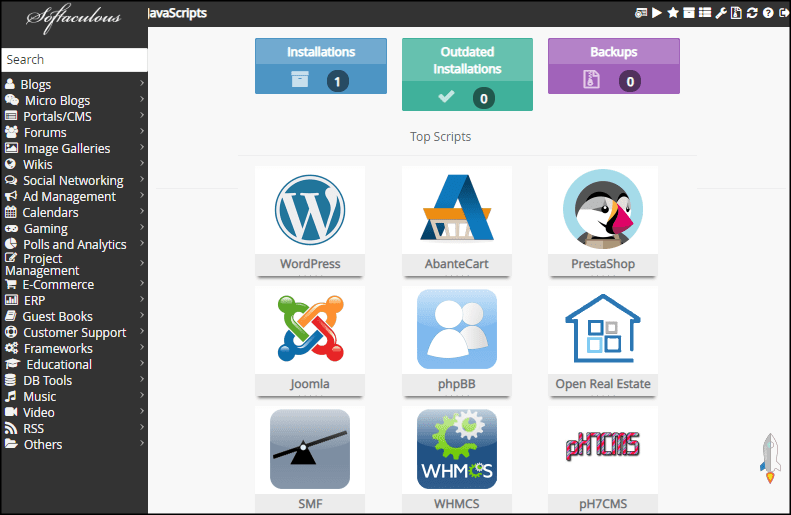Viewport: 791px width, 515px height.
Task: Expand the Image Galleries category arrow
Action: click(142, 147)
